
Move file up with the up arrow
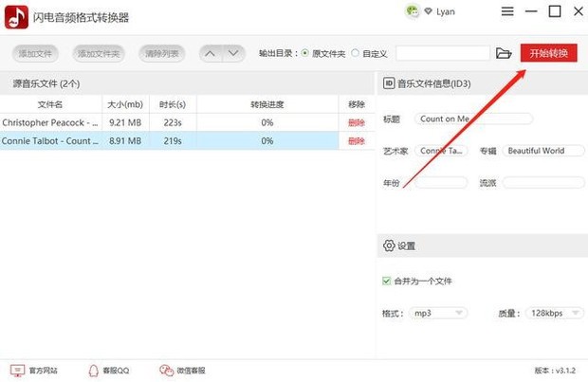pos(211,53)
